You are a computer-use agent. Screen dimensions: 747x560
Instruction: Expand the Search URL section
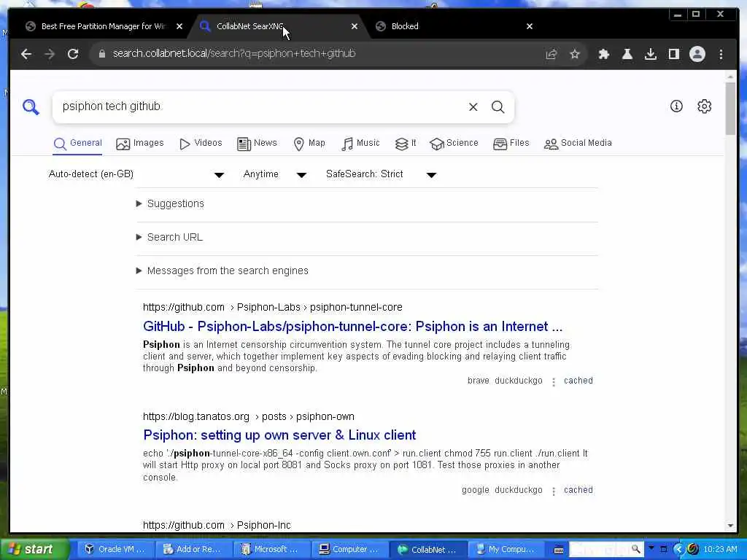[x=169, y=237]
